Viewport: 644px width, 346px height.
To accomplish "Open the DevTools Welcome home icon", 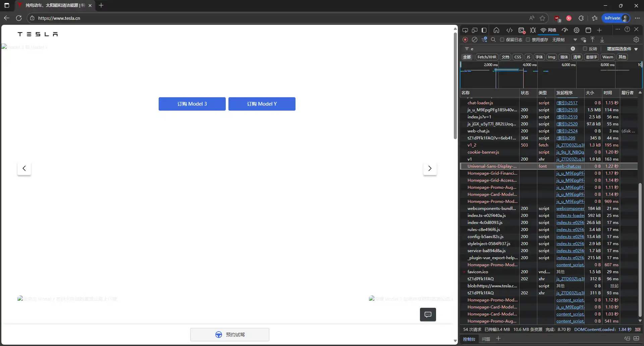I will [x=496, y=30].
